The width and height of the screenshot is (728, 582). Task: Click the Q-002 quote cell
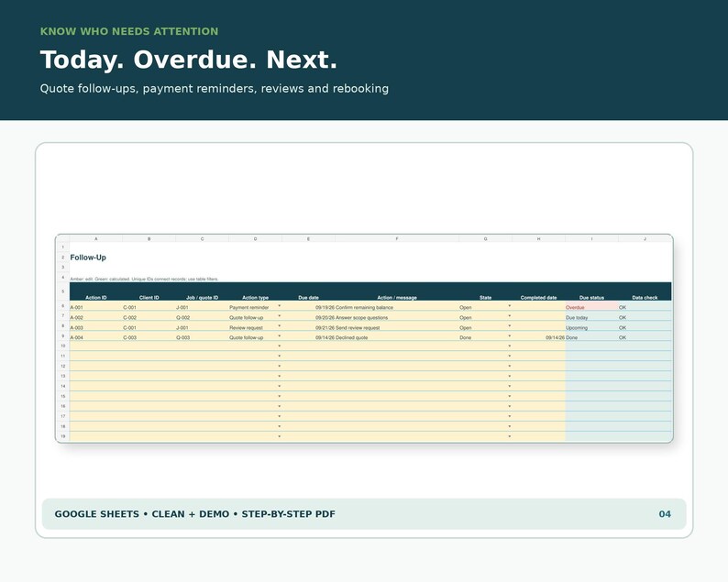click(202, 317)
